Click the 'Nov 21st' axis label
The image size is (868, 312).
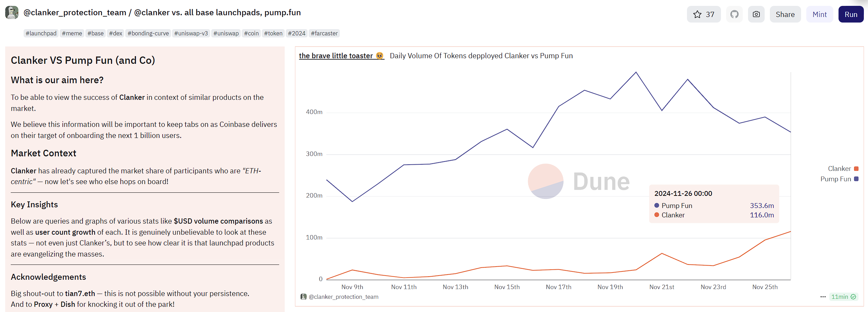(x=662, y=287)
